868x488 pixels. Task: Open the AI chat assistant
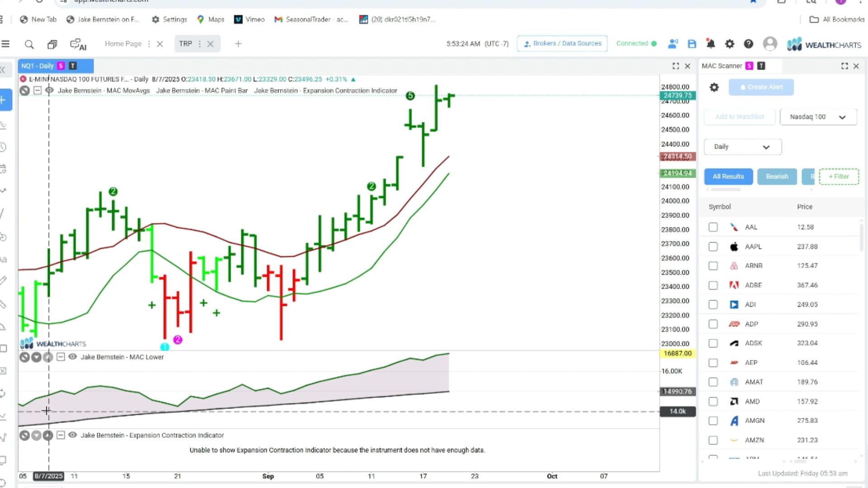tap(78, 44)
